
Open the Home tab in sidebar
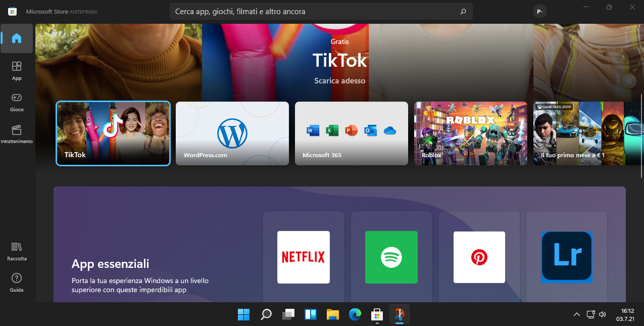(x=17, y=38)
